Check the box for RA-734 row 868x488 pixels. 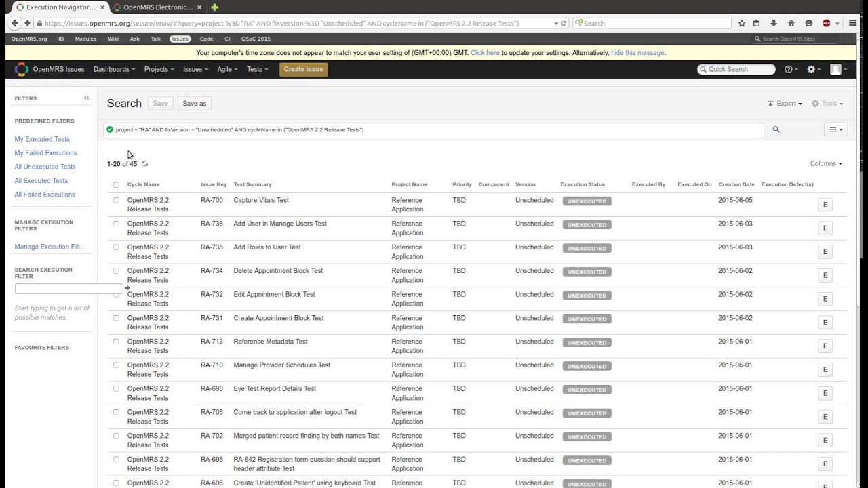coord(116,270)
